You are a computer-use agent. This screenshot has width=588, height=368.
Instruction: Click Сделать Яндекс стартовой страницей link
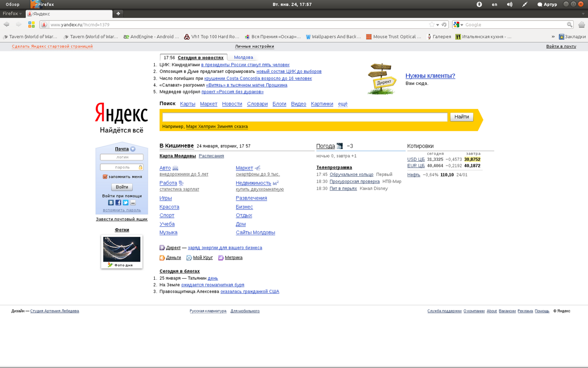tap(52, 46)
